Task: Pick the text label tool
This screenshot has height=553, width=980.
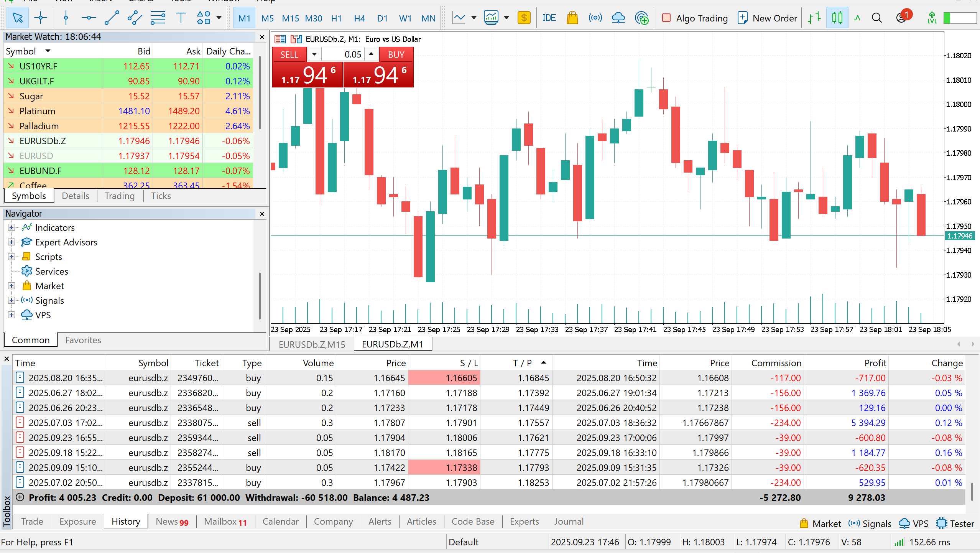Action: point(181,18)
